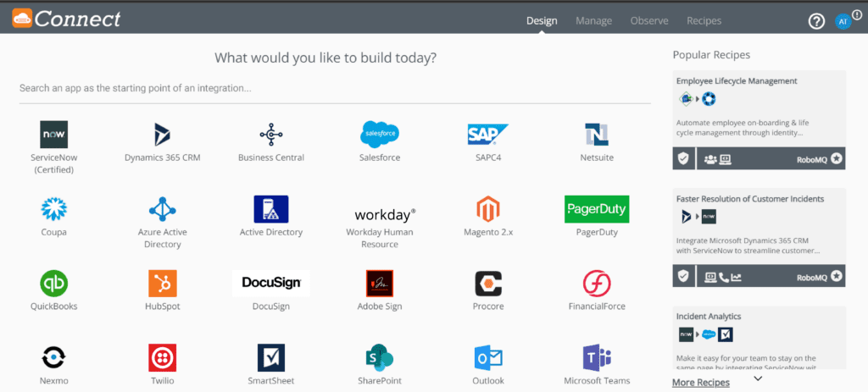Choose the Workday Human Resource logo
The width and height of the screenshot is (868, 392).
386,214
